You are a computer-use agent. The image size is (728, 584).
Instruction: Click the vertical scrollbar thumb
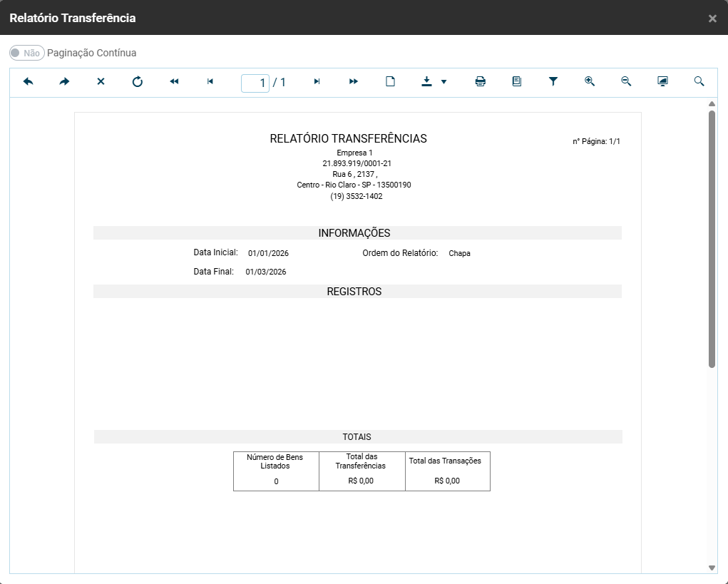(712, 239)
